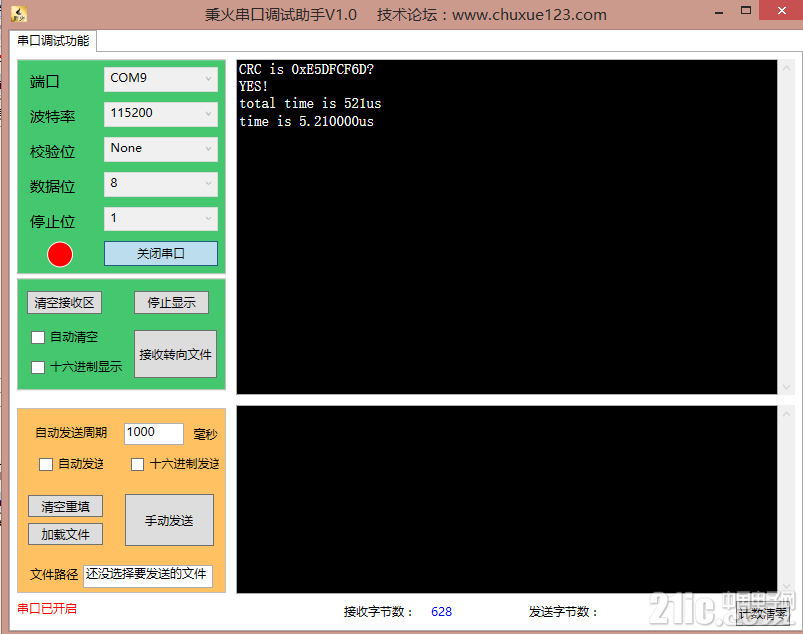Click the 自动发送周期 input field showing 1000

tap(154, 433)
